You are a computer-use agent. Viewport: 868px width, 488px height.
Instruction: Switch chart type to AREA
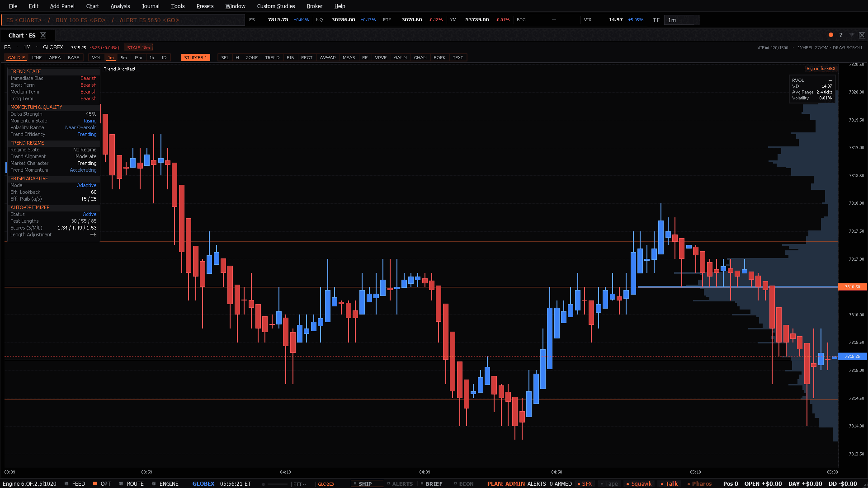click(55, 57)
